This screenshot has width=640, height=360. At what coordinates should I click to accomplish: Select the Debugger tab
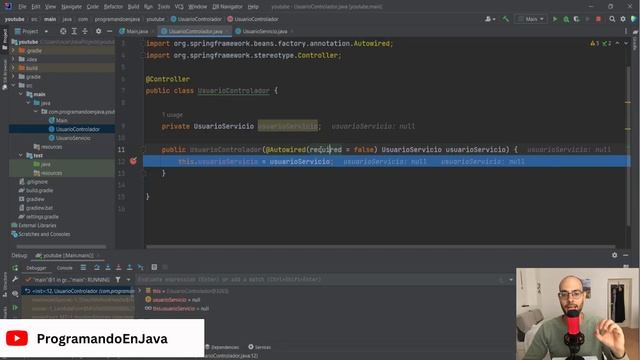pos(36,268)
